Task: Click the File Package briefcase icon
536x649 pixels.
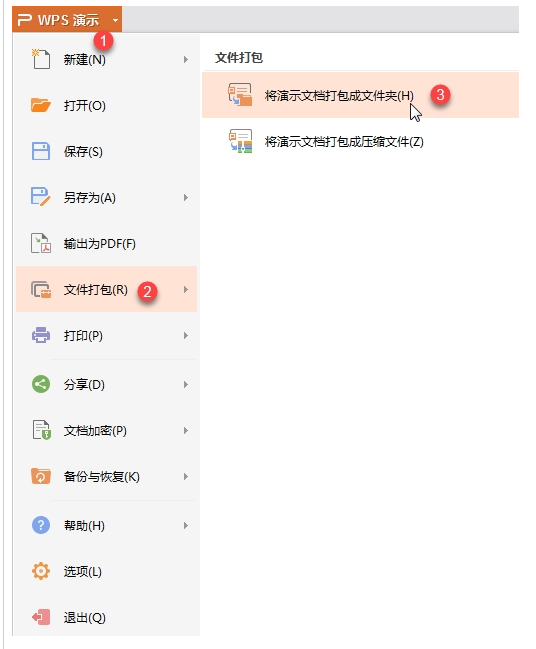Action: point(41,289)
